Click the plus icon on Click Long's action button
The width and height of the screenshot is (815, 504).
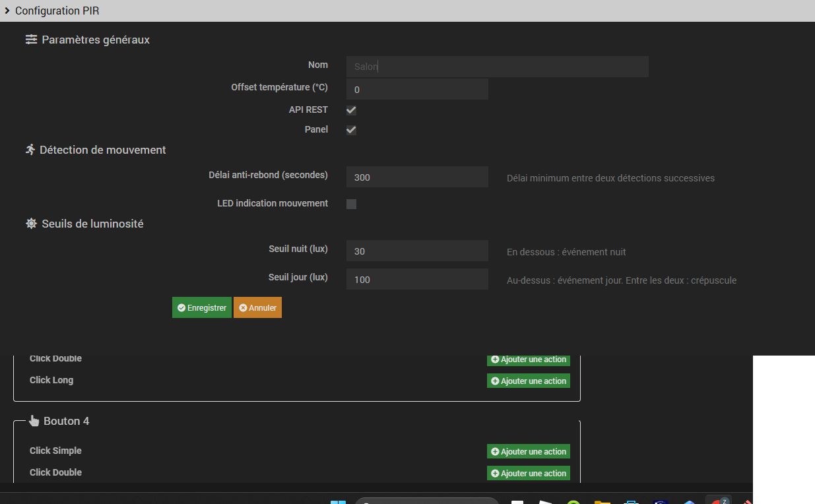494,381
